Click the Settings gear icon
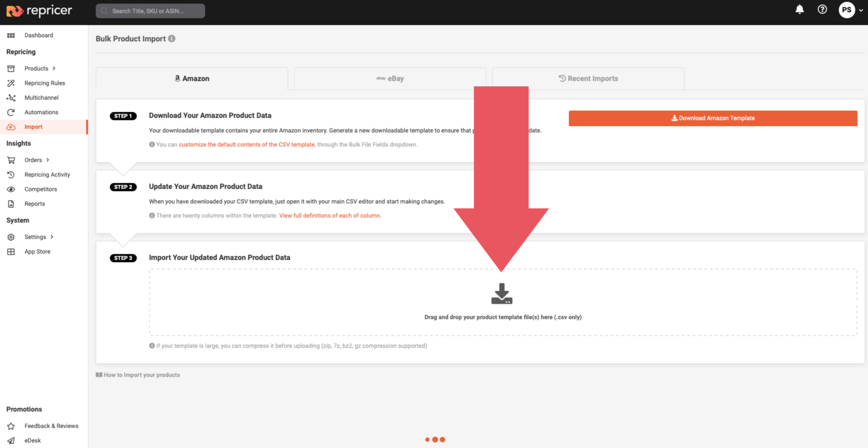This screenshot has width=868, height=448. click(11, 237)
